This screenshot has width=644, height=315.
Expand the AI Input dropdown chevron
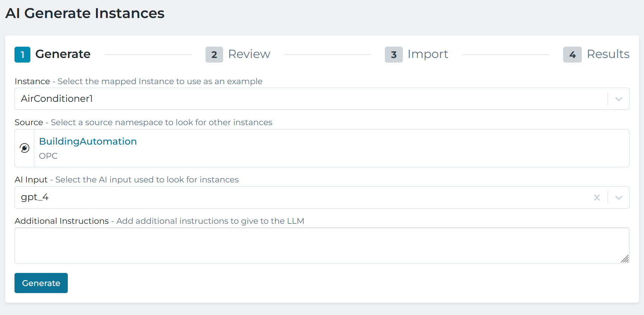[619, 198]
